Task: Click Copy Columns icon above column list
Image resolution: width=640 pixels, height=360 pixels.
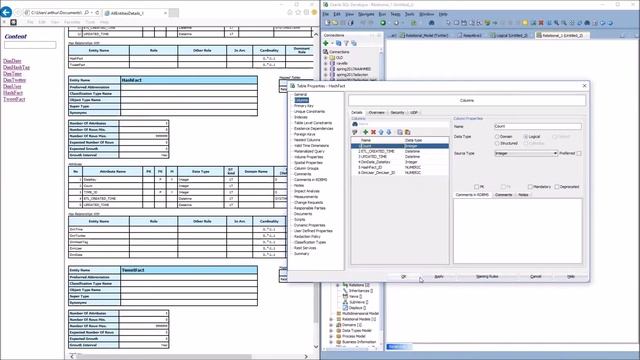Action: [400, 132]
